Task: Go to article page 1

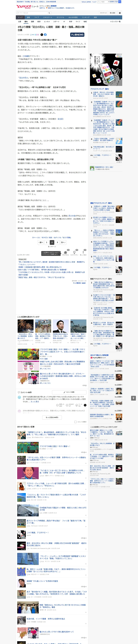Action: (x=47, y=242)
